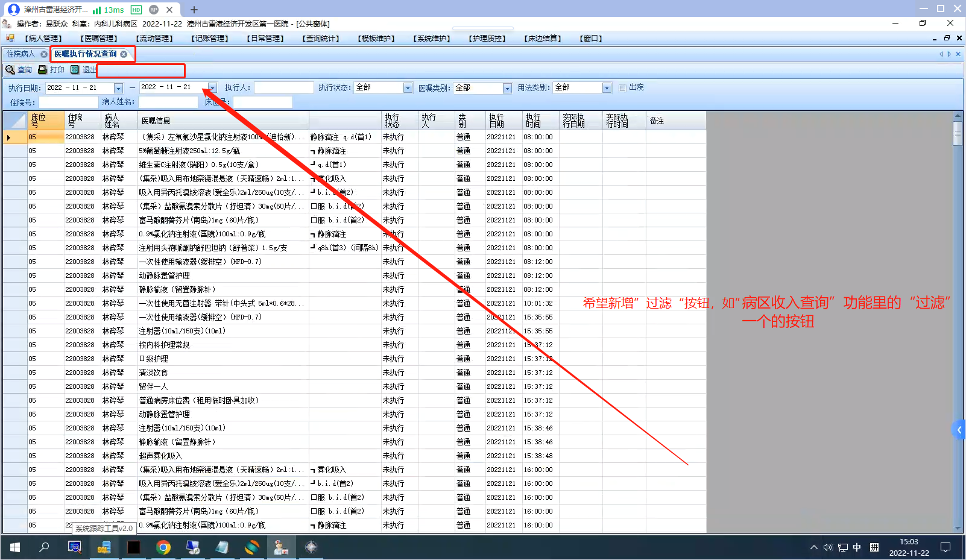Open the taskbar clock showing 15:03
Viewport: 966px width, 560px height.
(909, 547)
